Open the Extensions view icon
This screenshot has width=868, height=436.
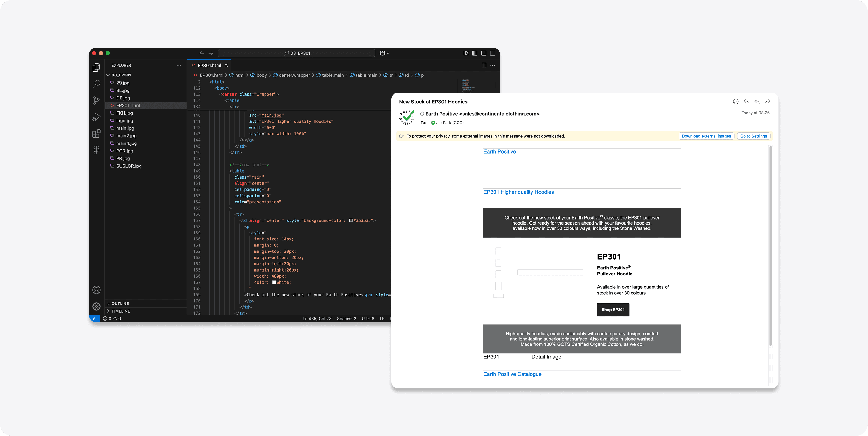[96, 133]
